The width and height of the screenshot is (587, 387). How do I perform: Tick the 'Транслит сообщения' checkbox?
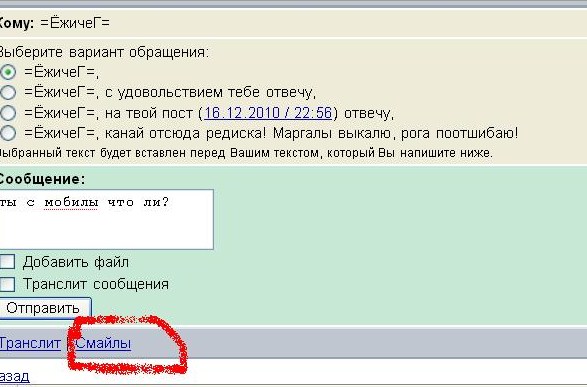(7, 284)
